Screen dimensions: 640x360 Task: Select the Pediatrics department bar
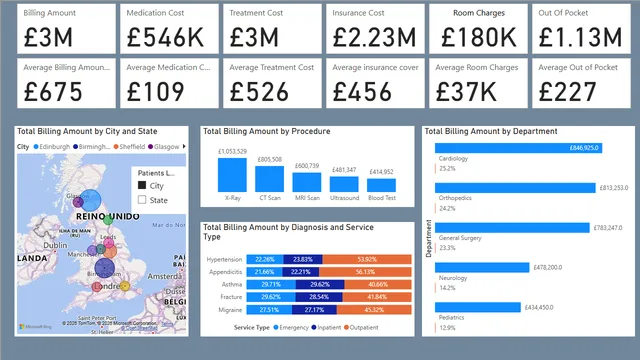point(478,307)
